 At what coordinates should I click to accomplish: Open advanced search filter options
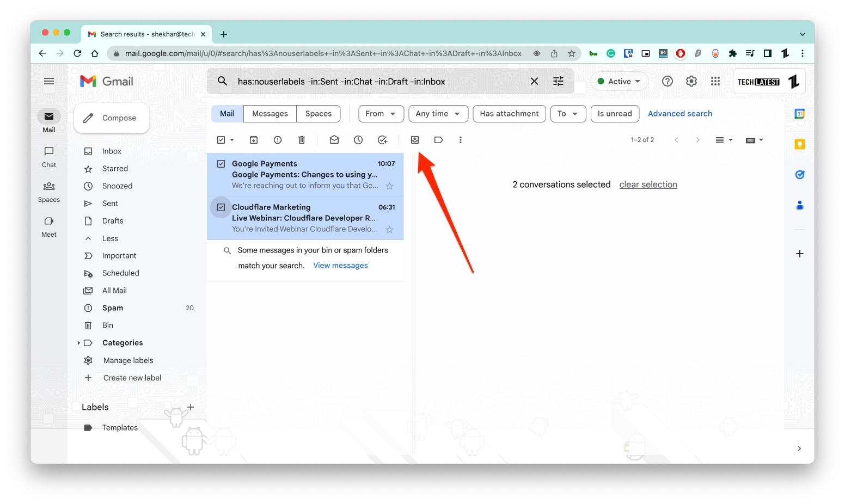558,81
